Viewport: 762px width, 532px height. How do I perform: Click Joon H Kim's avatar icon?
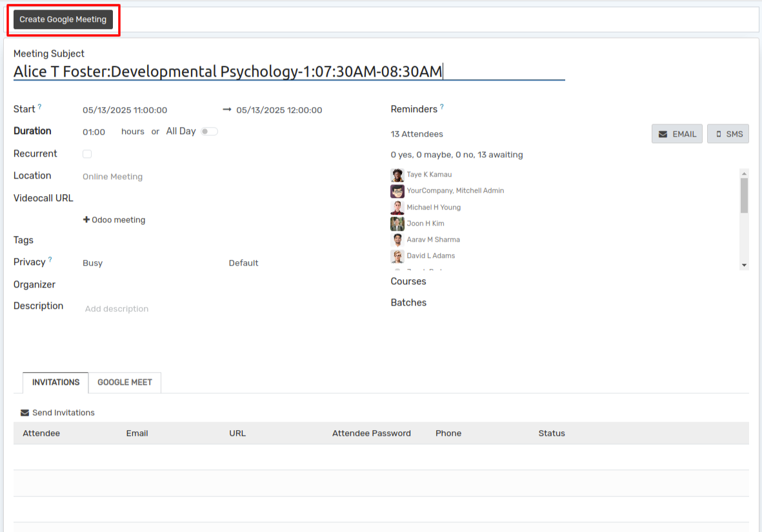pyautogui.click(x=397, y=224)
